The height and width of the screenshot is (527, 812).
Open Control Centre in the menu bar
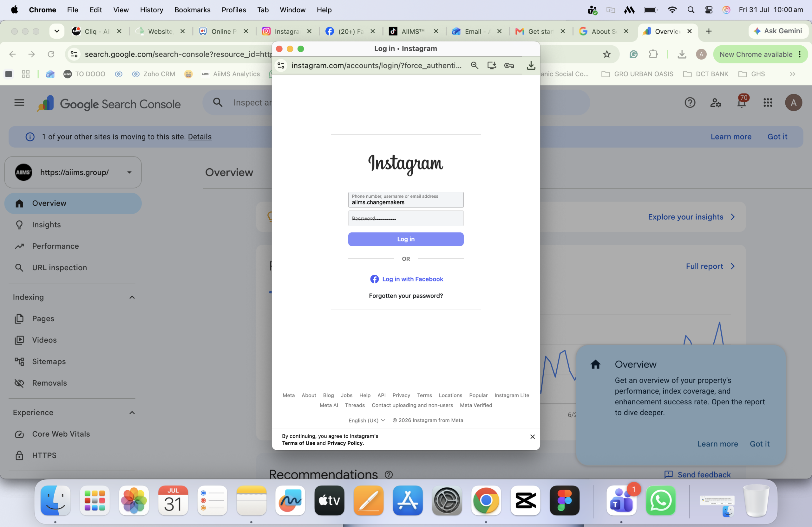(x=709, y=10)
